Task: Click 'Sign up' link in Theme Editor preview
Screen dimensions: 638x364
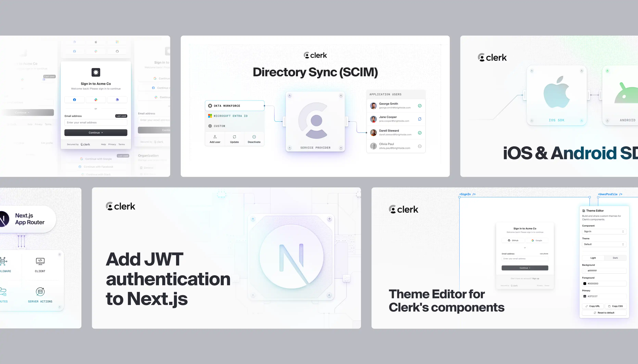Action: [536, 278]
